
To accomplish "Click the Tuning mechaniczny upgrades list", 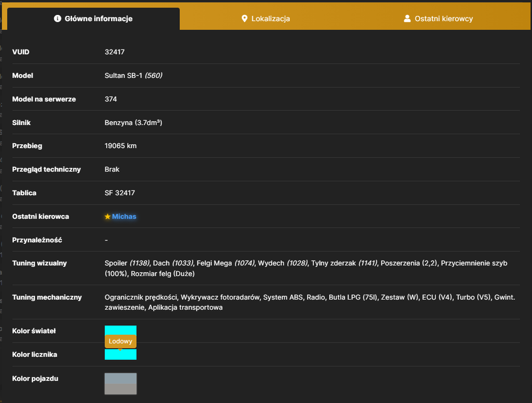I will point(310,302).
